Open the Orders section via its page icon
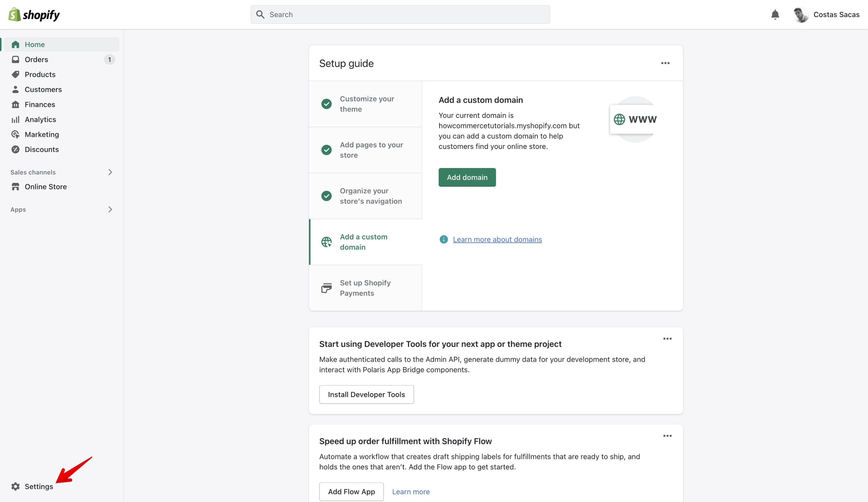The image size is (868, 502). 15,59
